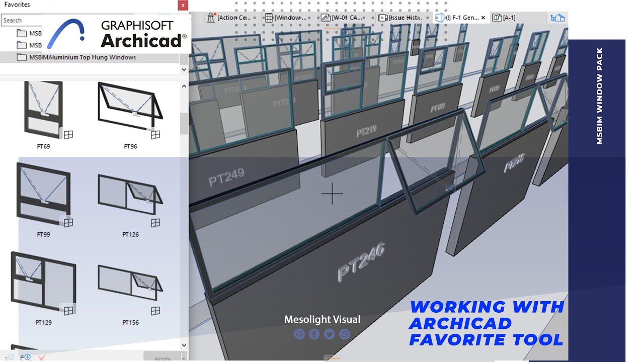This screenshot has height=362, width=644.
Task: Click the window tool icon under PT96
Action: pyautogui.click(x=155, y=134)
